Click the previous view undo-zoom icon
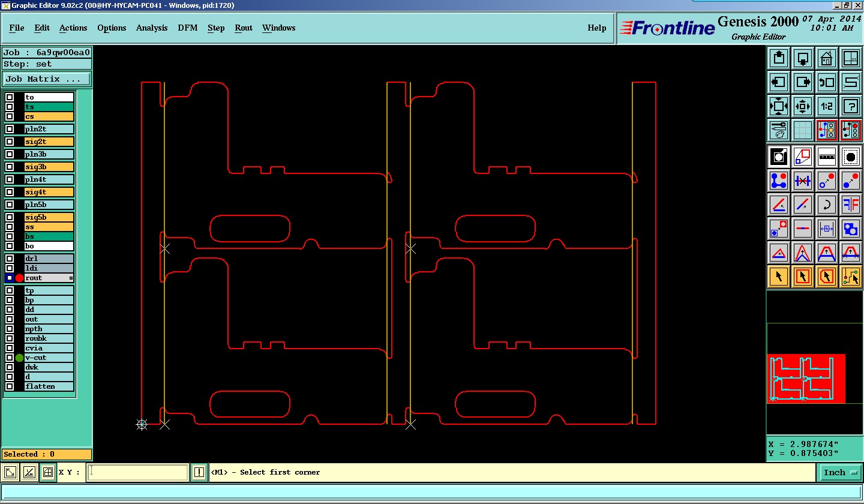This screenshot has width=864, height=504. [827, 82]
